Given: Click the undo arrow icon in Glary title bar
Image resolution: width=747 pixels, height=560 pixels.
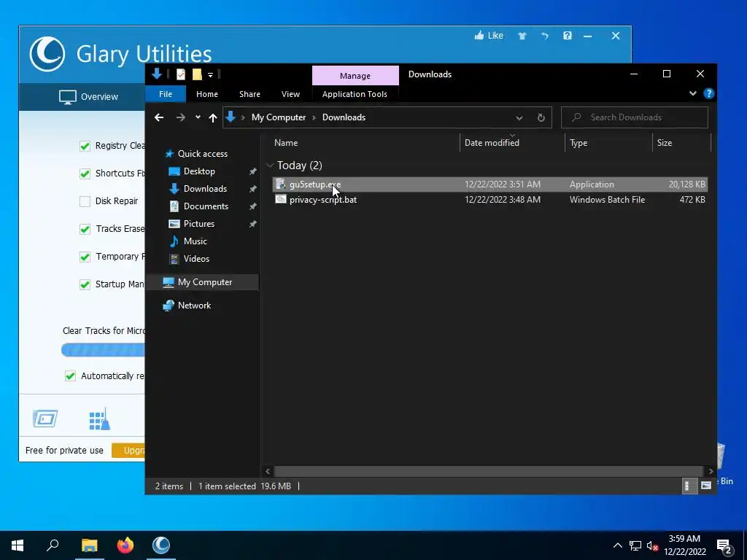Looking at the screenshot, I should click(544, 36).
